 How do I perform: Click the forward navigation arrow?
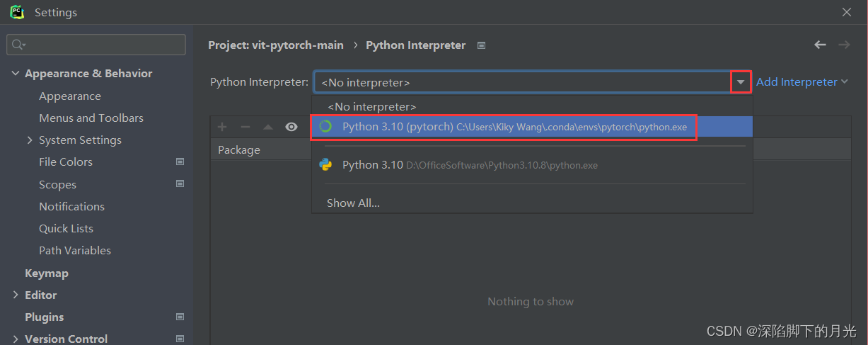(844, 45)
